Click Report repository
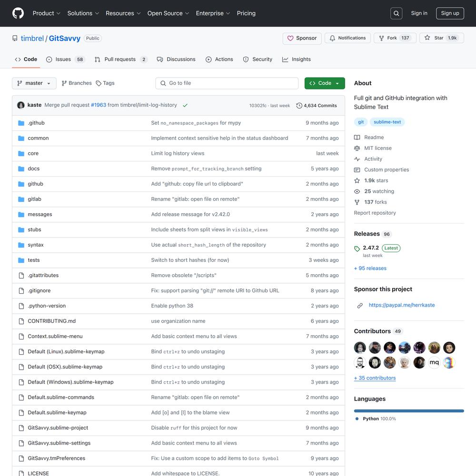 (x=375, y=213)
